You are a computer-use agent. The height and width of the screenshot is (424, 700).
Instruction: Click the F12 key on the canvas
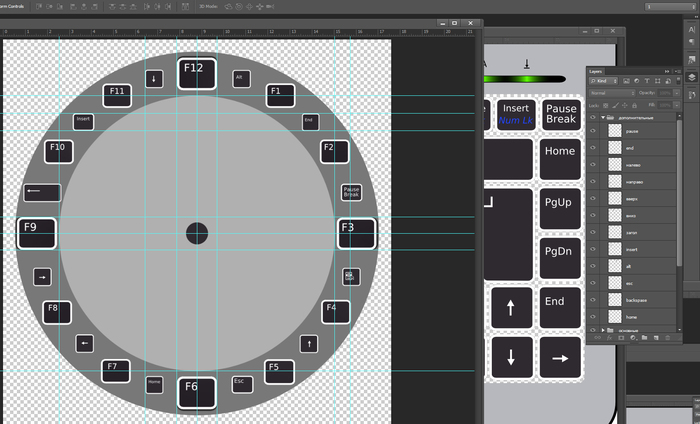pyautogui.click(x=196, y=72)
